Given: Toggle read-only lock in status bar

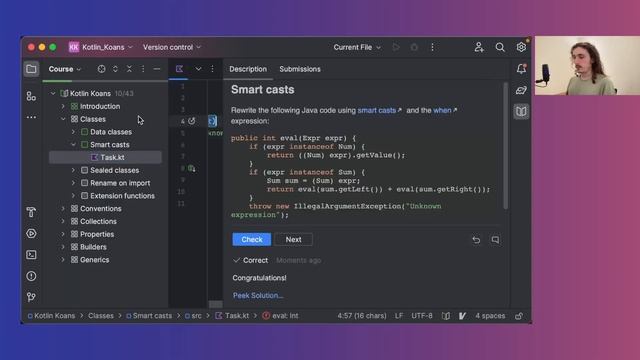Looking at the screenshot, I should click(x=519, y=316).
